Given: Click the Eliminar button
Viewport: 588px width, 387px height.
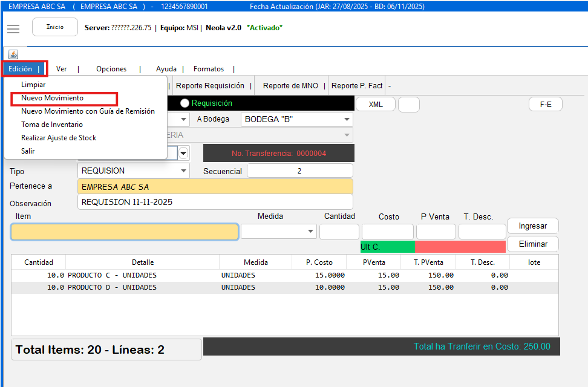Looking at the screenshot, I should click(532, 244).
